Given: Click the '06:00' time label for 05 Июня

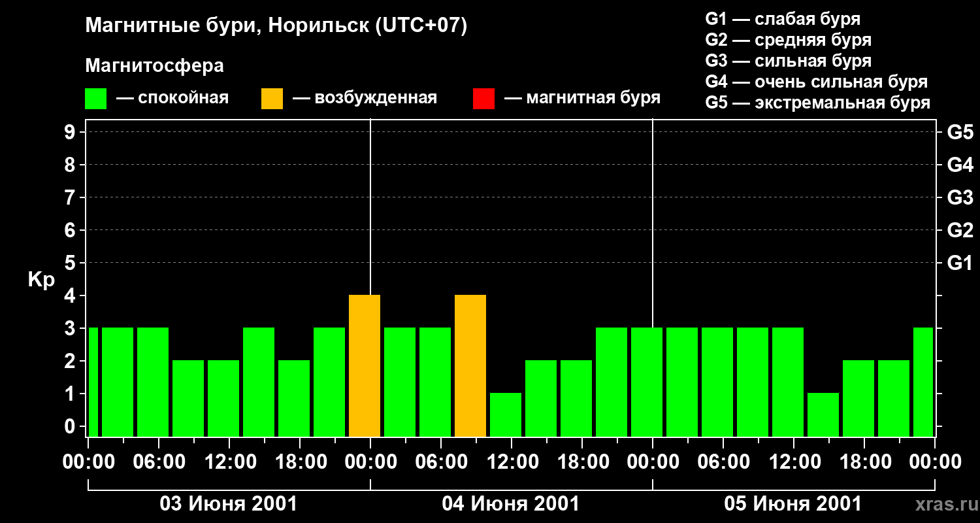Looking at the screenshot, I should (x=723, y=462).
